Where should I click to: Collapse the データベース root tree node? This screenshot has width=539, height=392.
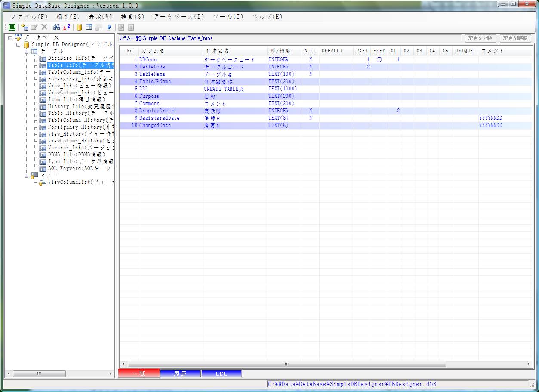10,38
